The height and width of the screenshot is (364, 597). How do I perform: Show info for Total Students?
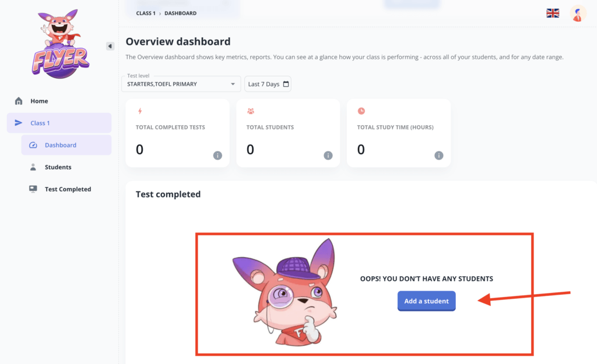[x=328, y=156]
